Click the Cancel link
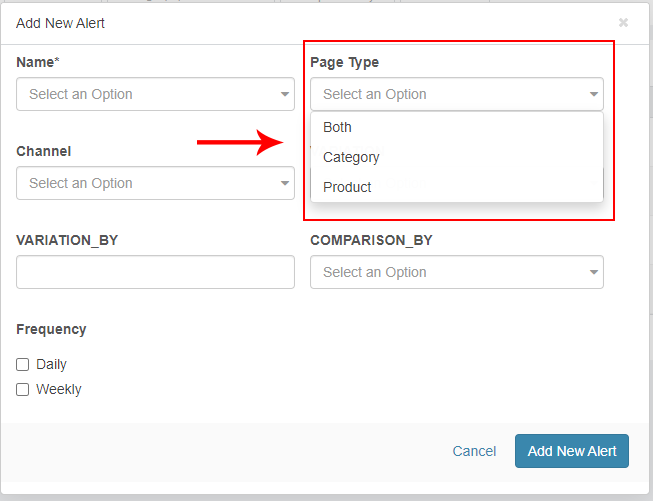 (474, 451)
